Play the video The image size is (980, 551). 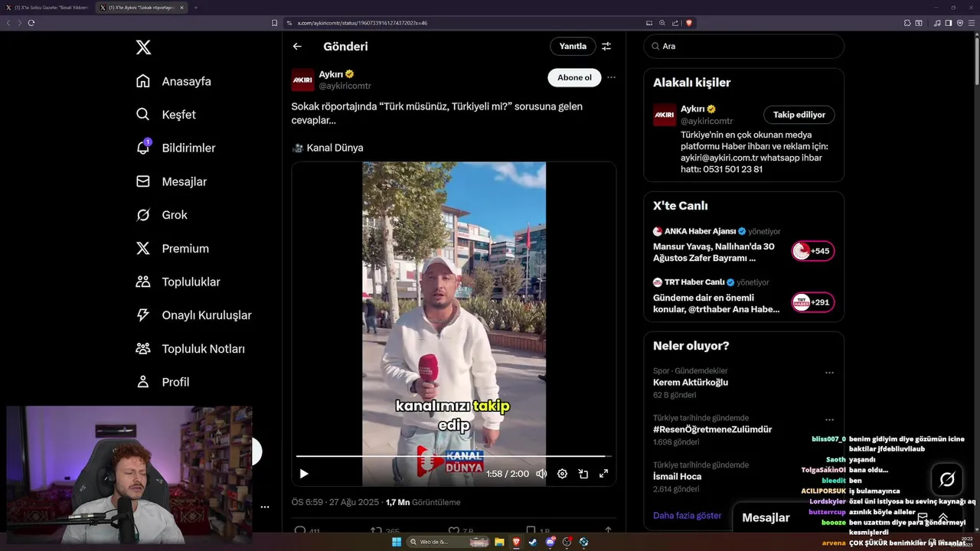[x=304, y=474]
